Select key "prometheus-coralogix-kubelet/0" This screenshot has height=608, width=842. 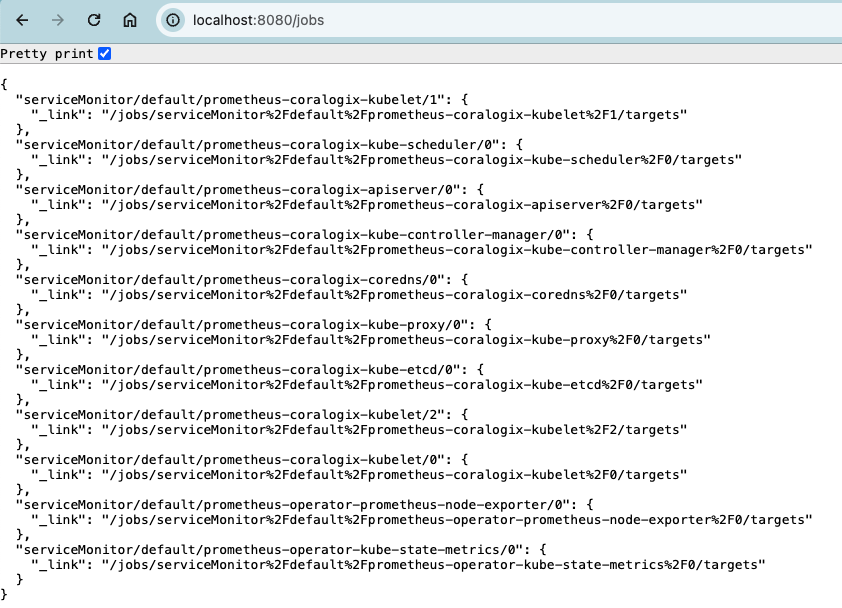[234, 461]
